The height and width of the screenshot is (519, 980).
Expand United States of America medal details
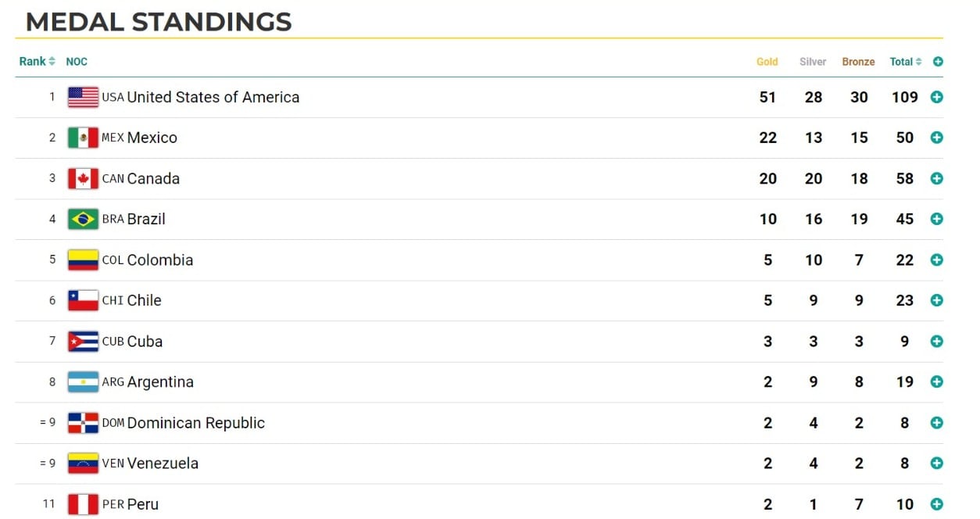click(x=936, y=97)
